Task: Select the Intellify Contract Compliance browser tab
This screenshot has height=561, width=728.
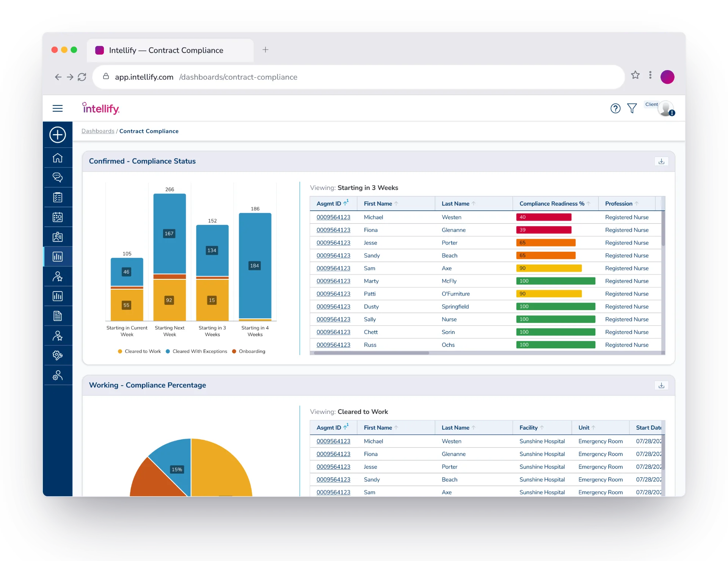Action: click(170, 50)
